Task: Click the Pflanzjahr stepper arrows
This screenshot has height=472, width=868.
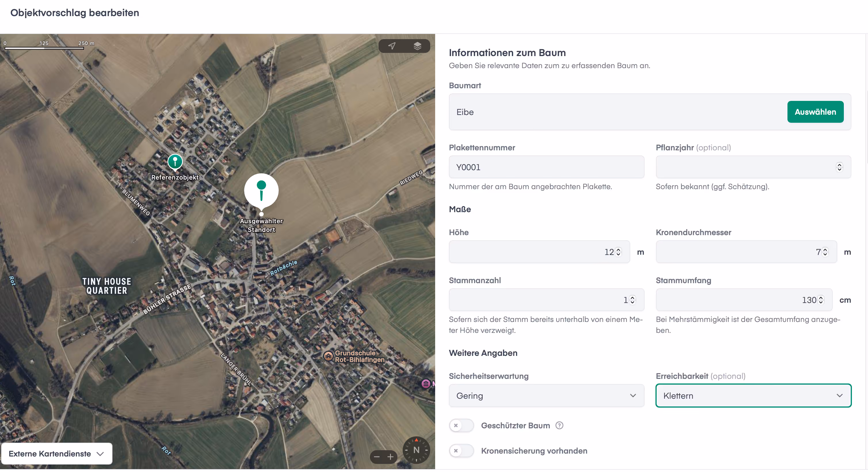Action: (839, 167)
